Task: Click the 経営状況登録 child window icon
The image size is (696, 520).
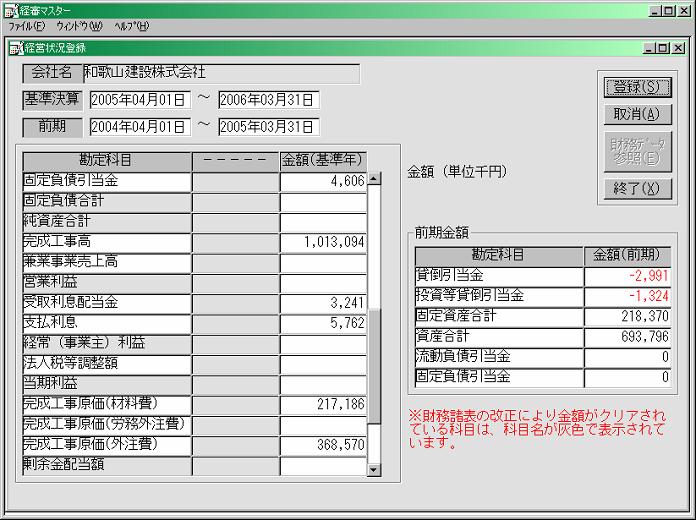Action: coord(16,47)
